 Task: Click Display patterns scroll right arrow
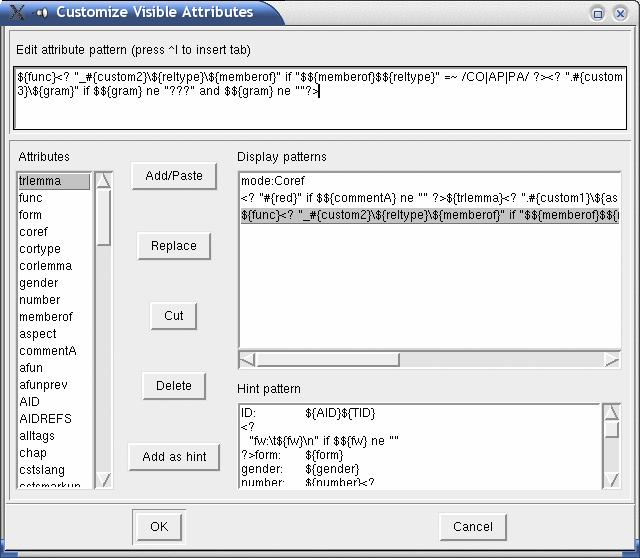612,360
